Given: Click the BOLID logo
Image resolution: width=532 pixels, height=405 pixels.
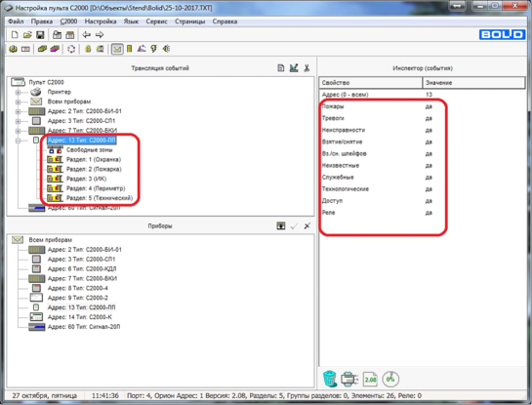Looking at the screenshot, I should coord(502,34).
